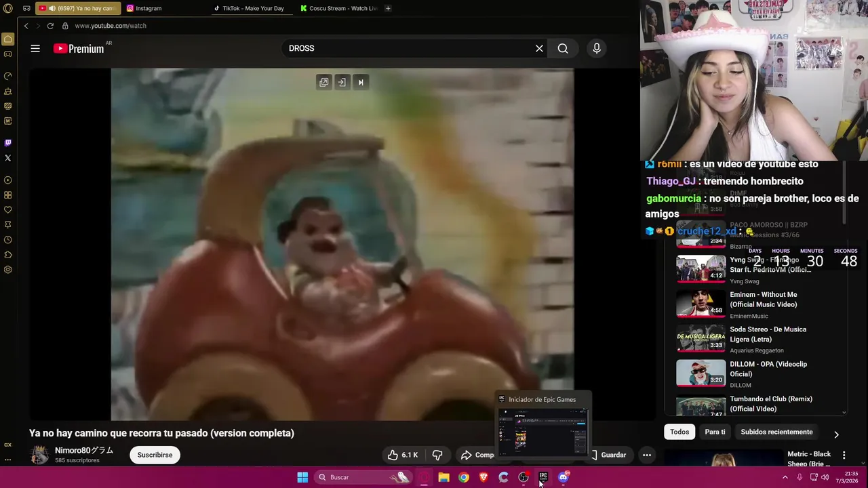Go to YouTube Premium home logo
868x488 pixels.
(x=79, y=49)
